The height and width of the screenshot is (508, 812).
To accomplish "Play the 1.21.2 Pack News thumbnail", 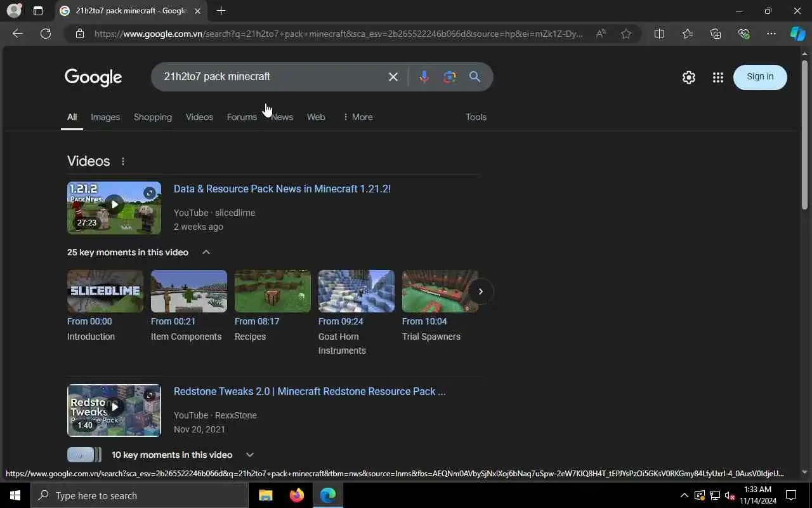I will pos(114,208).
